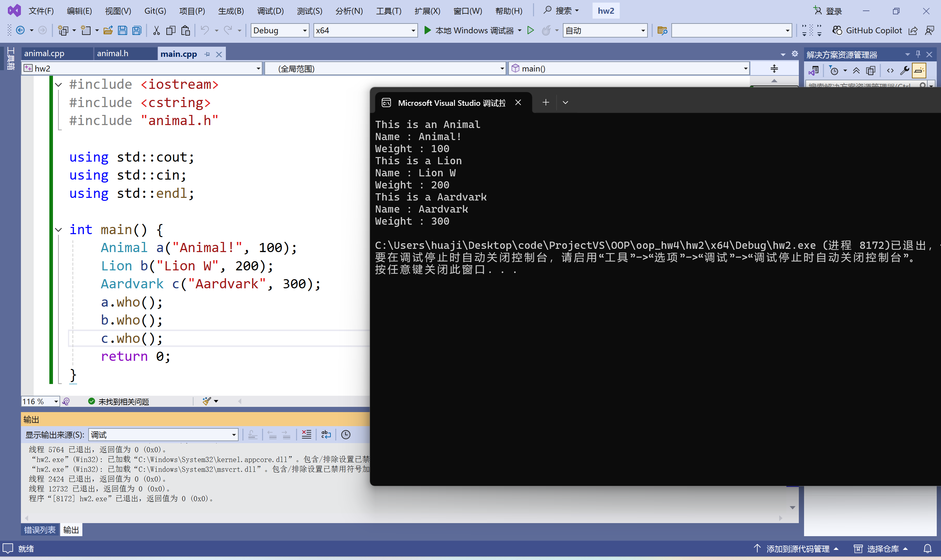The width and height of the screenshot is (941, 560).
Task: Toggle pin on main.cpp tab
Action: [207, 54]
